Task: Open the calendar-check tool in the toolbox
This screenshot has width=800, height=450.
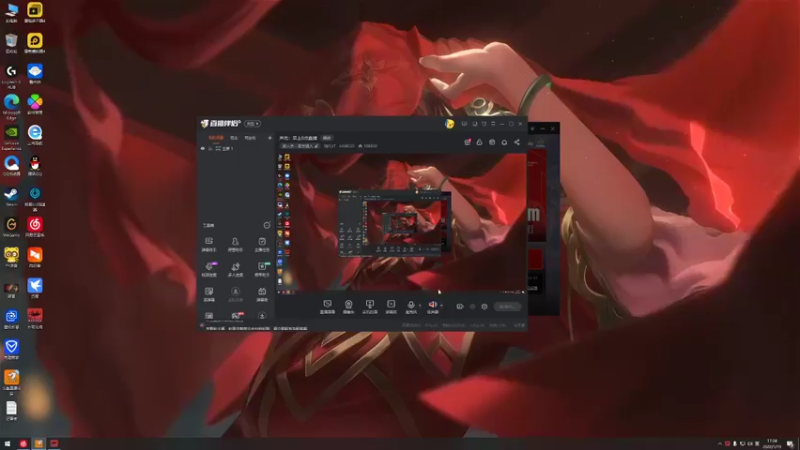Action: point(262,244)
